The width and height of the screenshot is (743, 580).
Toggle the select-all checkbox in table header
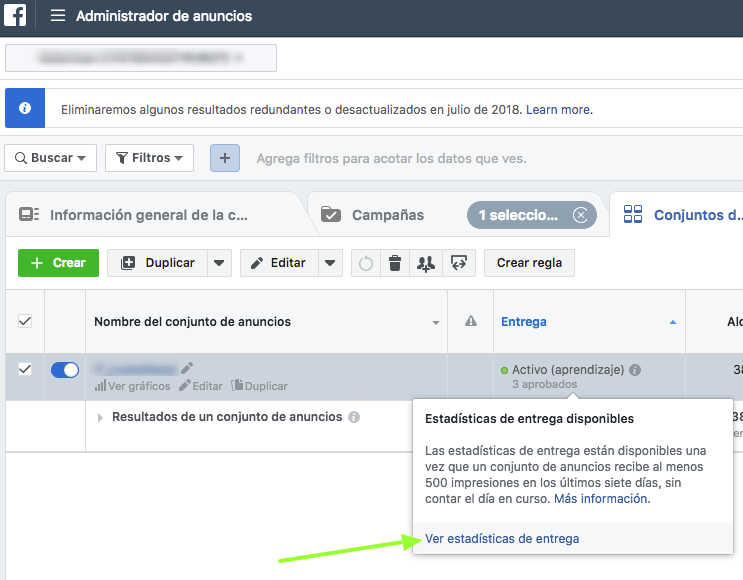(25, 321)
